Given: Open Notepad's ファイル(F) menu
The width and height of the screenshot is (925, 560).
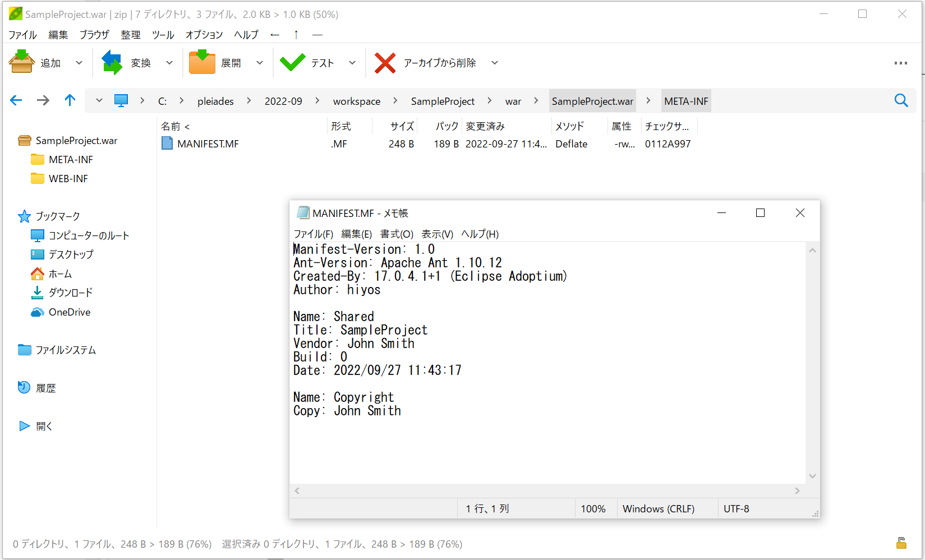Looking at the screenshot, I should 314,234.
